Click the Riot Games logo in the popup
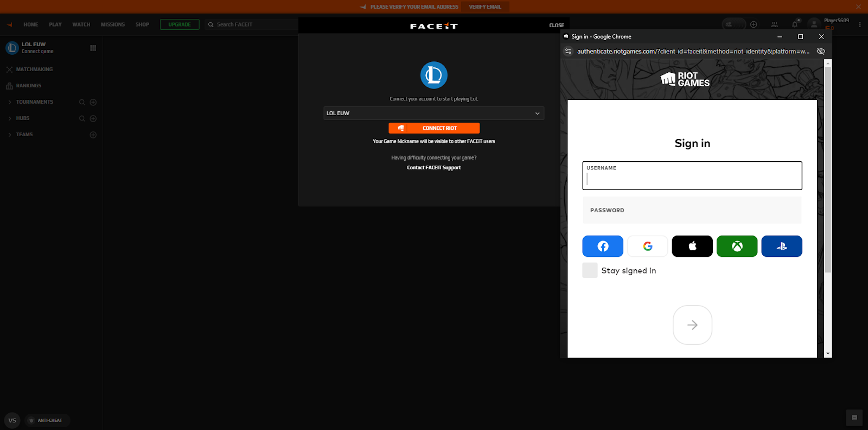This screenshot has height=430, width=868. coord(685,79)
